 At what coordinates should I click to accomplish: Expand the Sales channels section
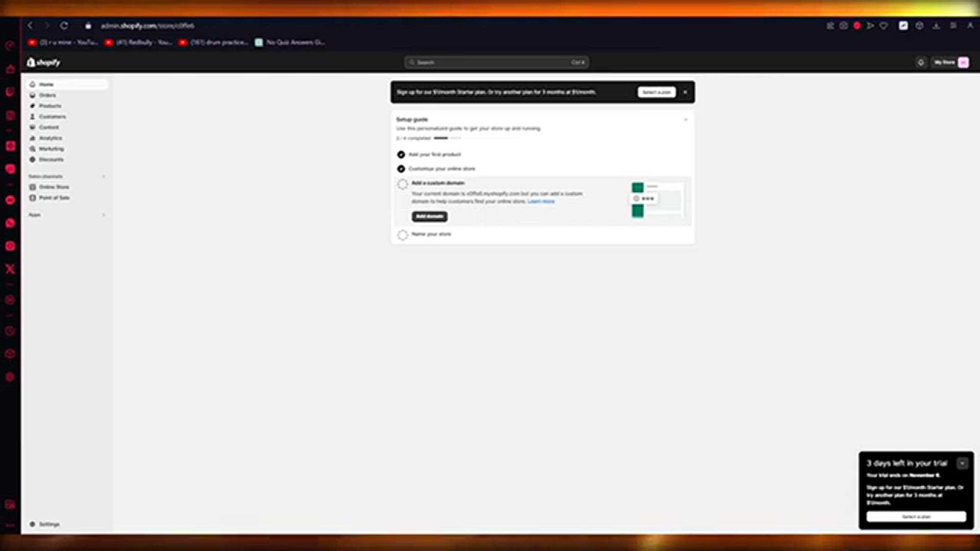point(104,176)
